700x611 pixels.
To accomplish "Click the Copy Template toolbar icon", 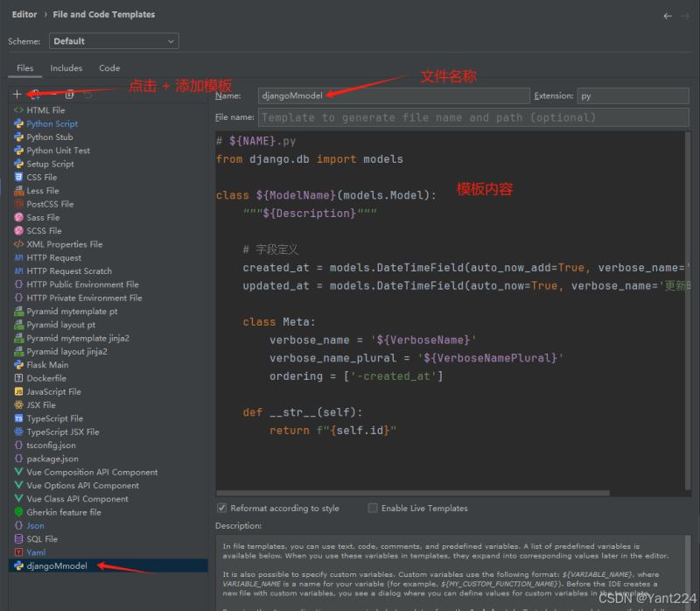I will click(70, 95).
